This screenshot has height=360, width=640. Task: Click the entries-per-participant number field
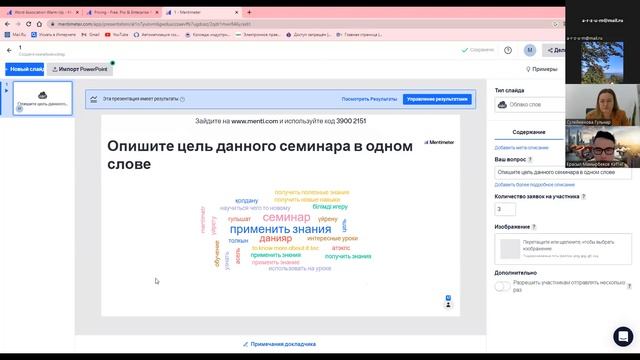click(x=505, y=209)
